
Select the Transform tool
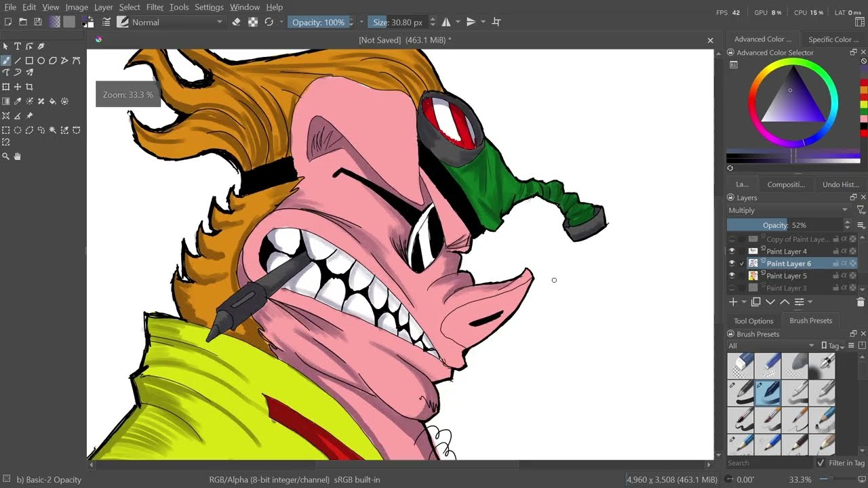(6, 87)
